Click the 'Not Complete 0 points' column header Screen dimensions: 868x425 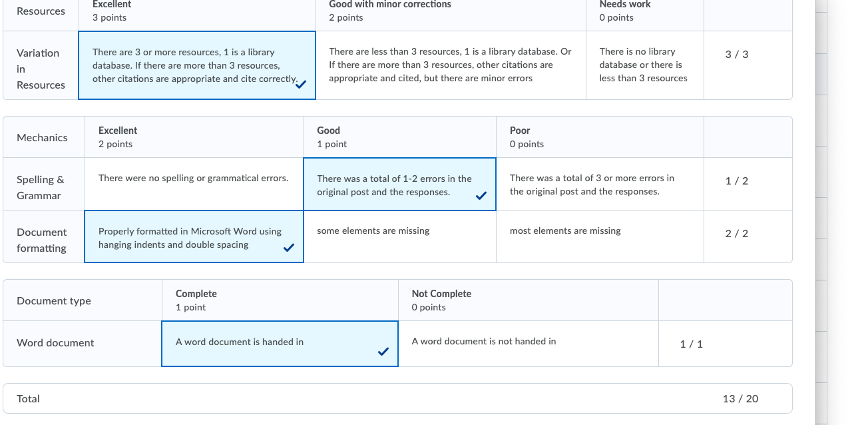(x=529, y=300)
